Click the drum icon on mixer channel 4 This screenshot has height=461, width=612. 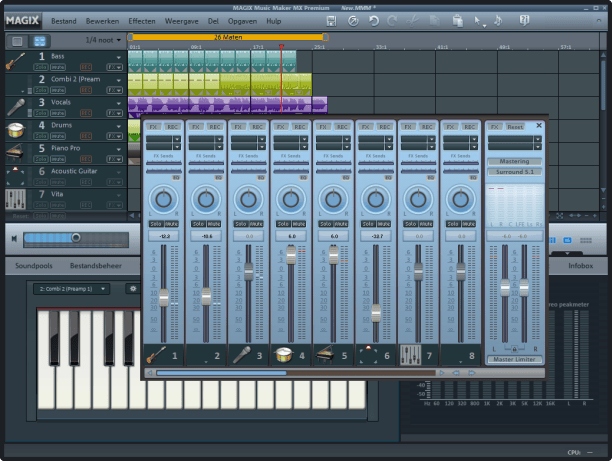click(x=282, y=354)
